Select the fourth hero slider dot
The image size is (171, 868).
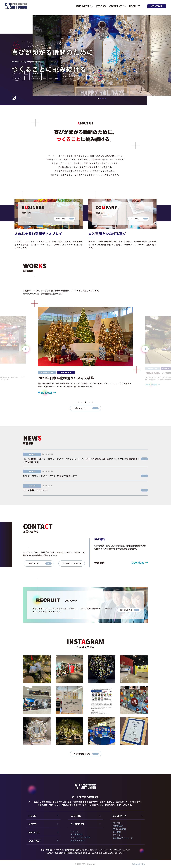105,99
